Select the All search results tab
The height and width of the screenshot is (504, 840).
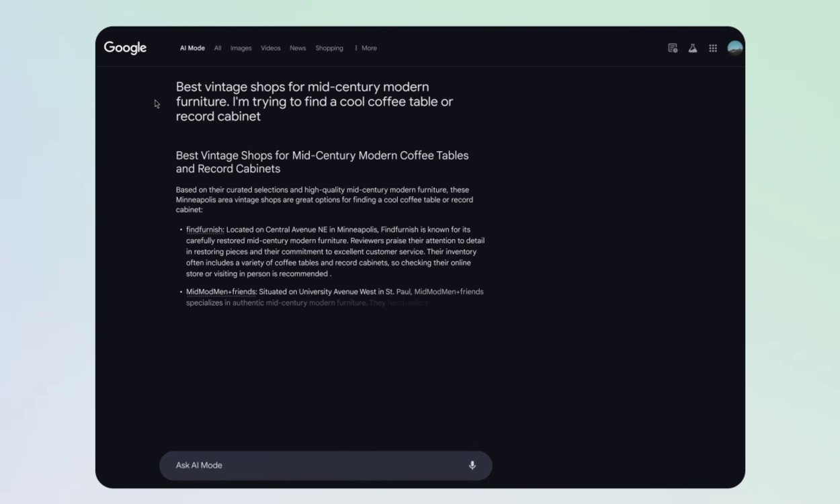click(x=217, y=48)
